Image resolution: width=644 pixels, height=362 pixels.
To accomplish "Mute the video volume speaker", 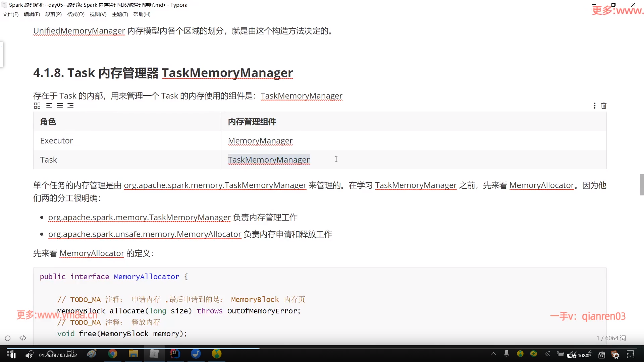I will [x=29, y=355].
